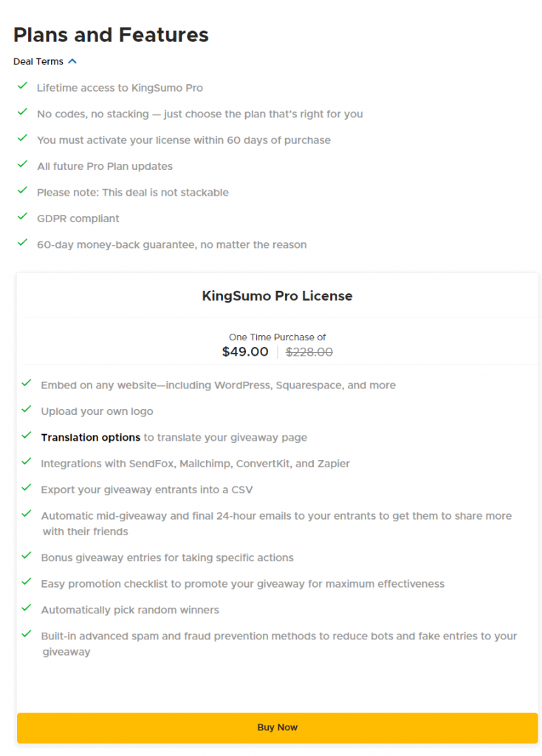Click checkmark next to Easy promotion checklist
This screenshot has width=542, height=756.
click(x=27, y=583)
